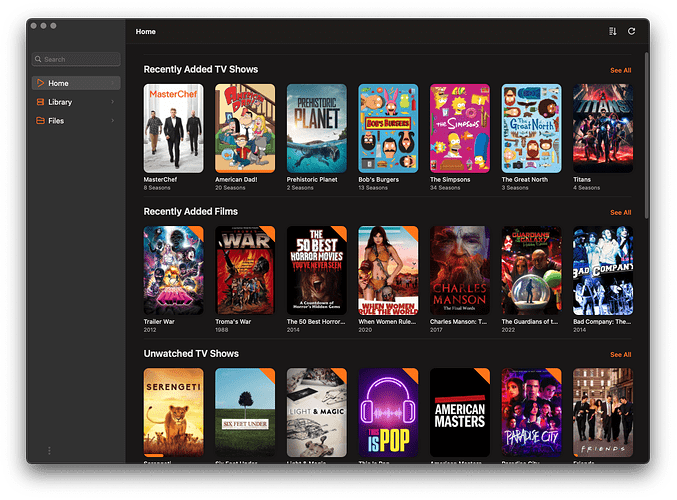677x500 pixels.
Task: Open the Prehistoric Planet poster
Action: coord(316,128)
